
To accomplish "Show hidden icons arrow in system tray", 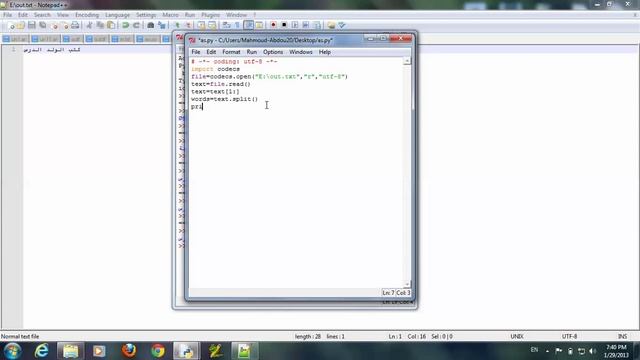I will click(x=547, y=351).
